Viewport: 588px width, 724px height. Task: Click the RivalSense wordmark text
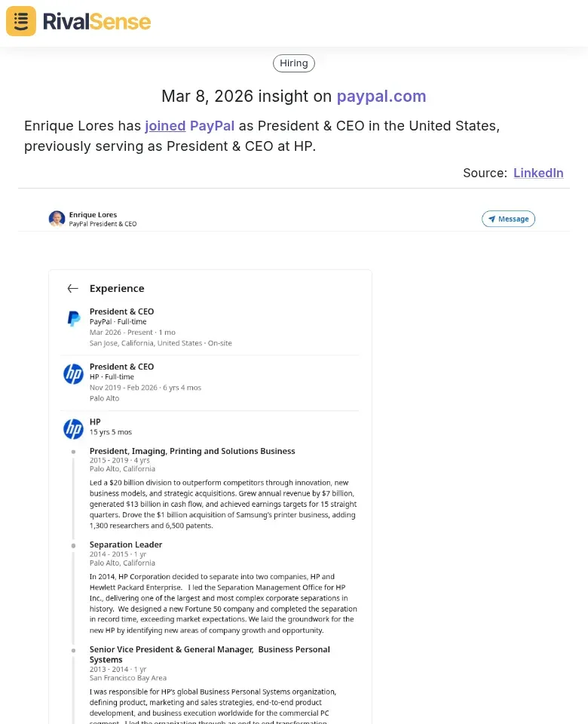[x=96, y=21]
